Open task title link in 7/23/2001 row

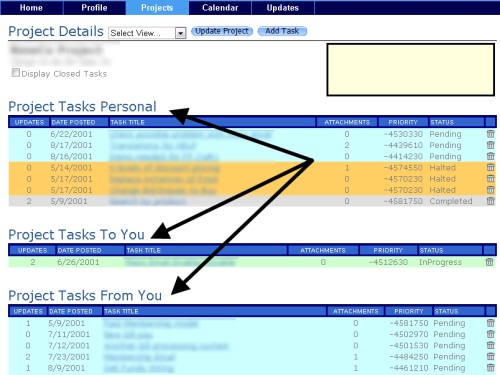pos(140,357)
